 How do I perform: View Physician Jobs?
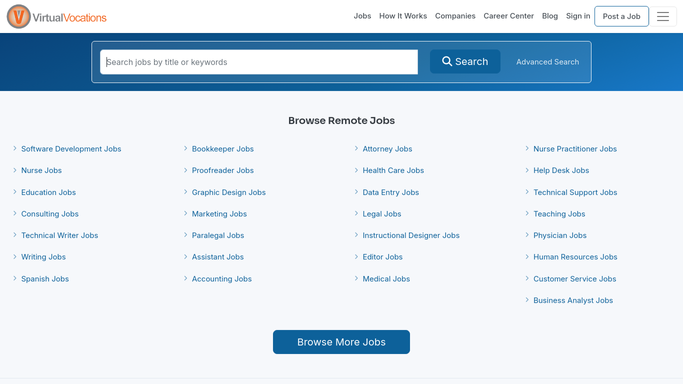[560, 235]
